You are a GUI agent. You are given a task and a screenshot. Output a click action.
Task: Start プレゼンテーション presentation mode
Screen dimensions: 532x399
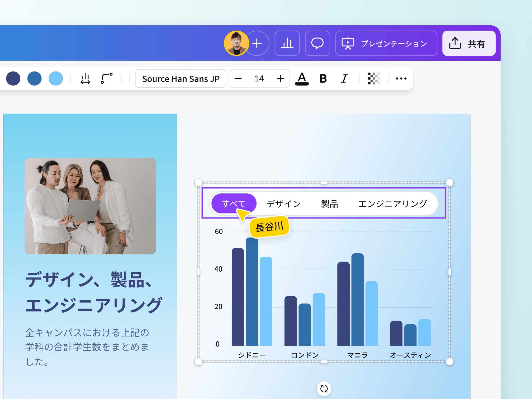[386, 43]
